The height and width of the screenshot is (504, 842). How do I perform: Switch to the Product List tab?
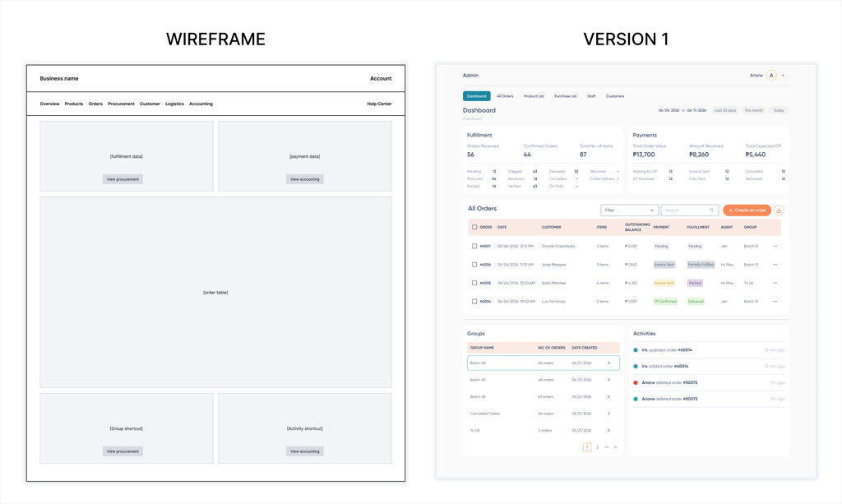(534, 96)
